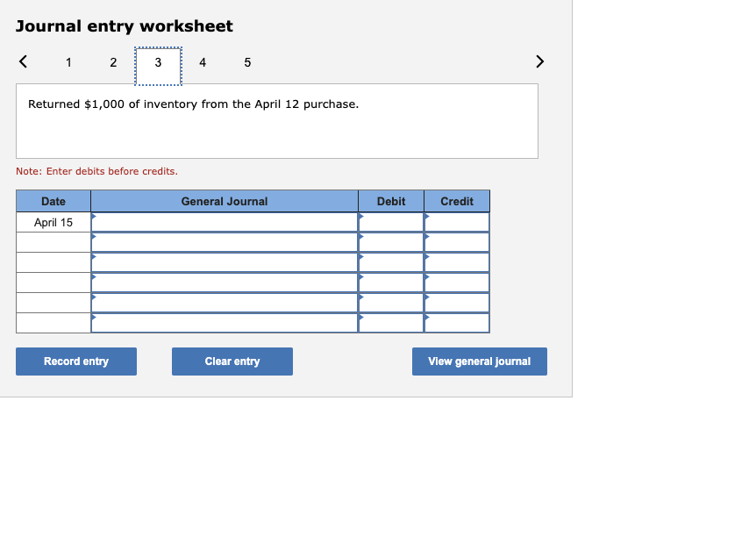Go to the previous entry with left chevron
The width and height of the screenshot is (756, 544).
coord(23,61)
